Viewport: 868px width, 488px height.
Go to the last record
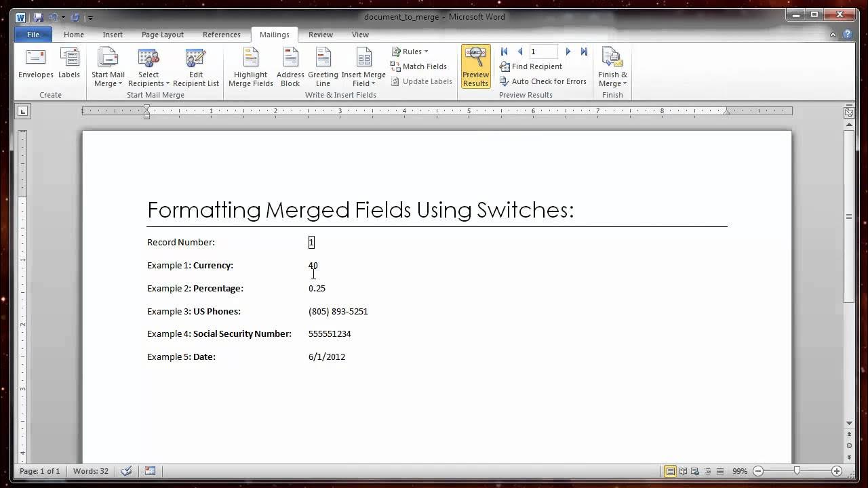pos(584,52)
